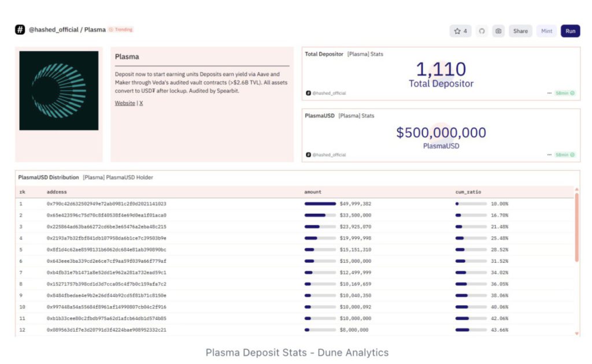Screen dimensions: 592x364
Task: Sort the table by the cum_ratio column header
Action: [x=468, y=192]
